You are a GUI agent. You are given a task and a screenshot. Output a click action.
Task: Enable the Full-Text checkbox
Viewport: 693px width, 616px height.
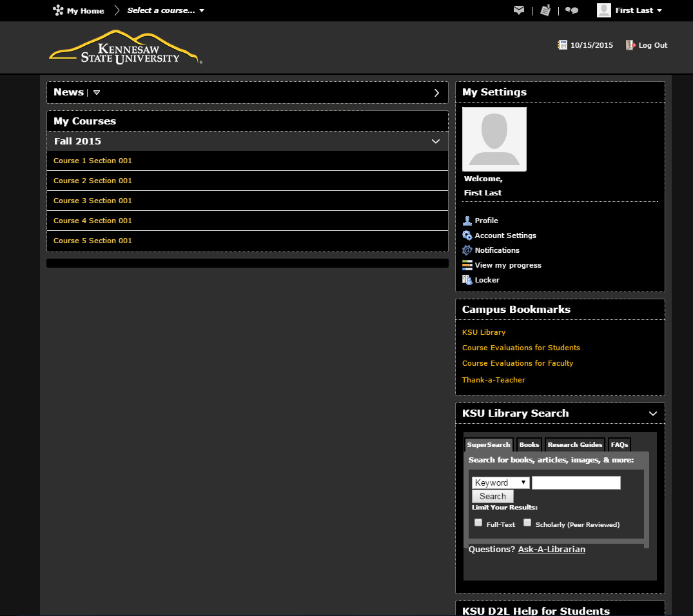(x=478, y=522)
